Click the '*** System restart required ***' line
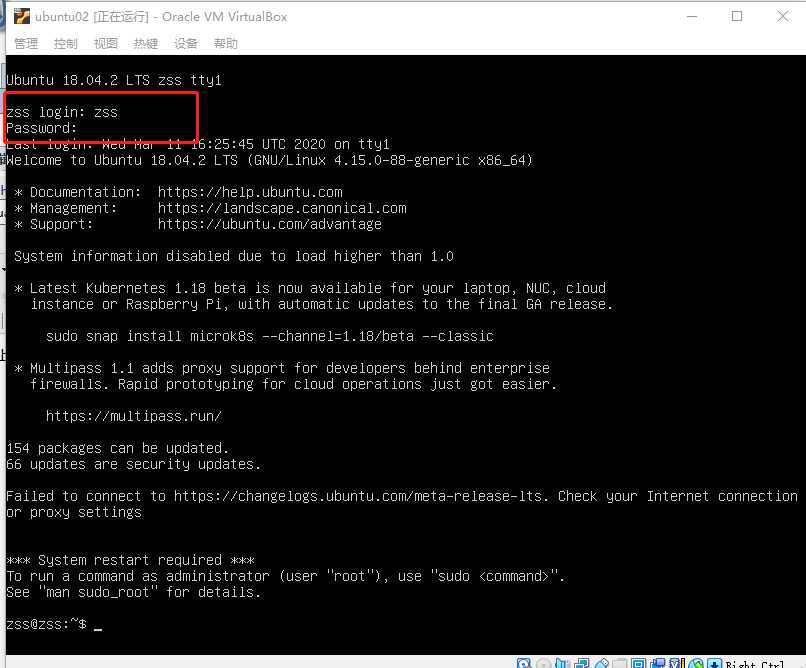Image resolution: width=806 pixels, height=668 pixels. point(130,560)
